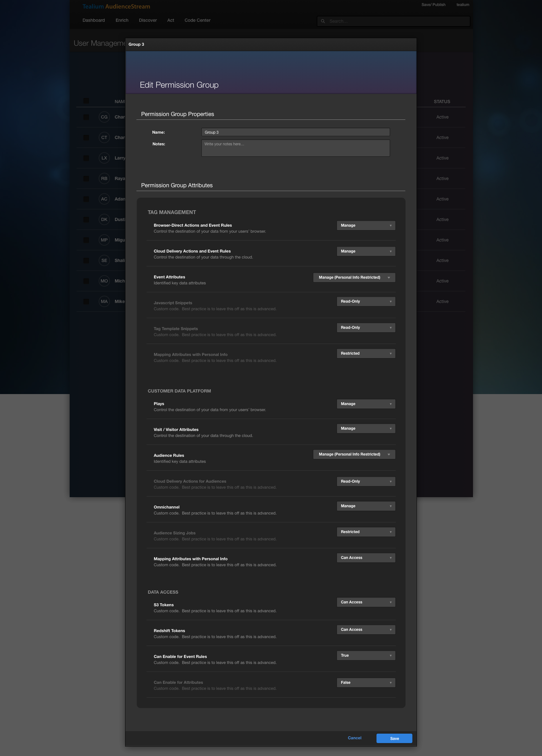Check the box beside the LX user row
The height and width of the screenshot is (756, 542).
(86, 158)
